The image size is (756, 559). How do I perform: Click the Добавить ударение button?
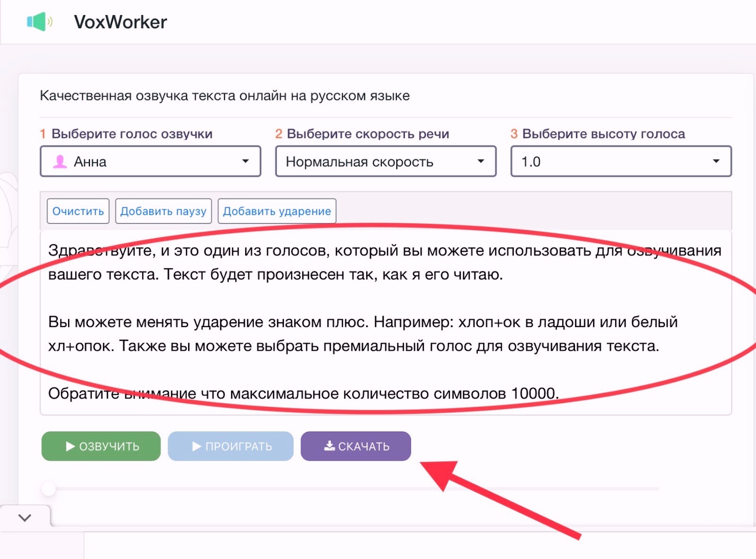click(277, 211)
